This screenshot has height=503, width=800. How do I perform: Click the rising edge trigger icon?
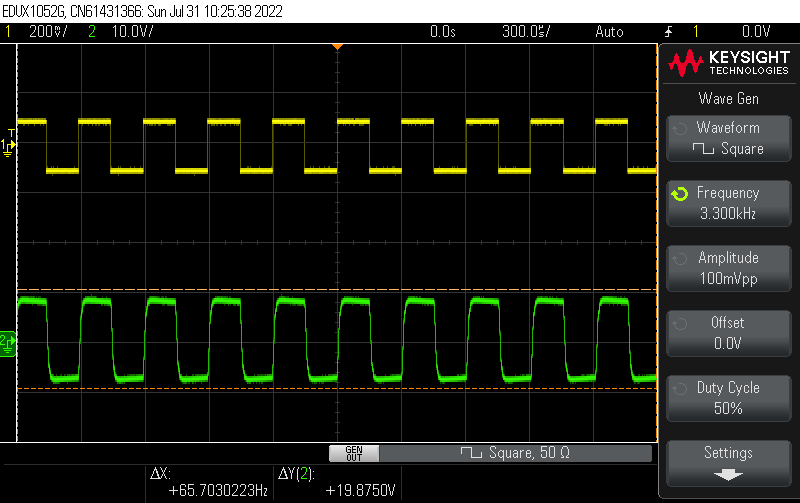[668, 32]
